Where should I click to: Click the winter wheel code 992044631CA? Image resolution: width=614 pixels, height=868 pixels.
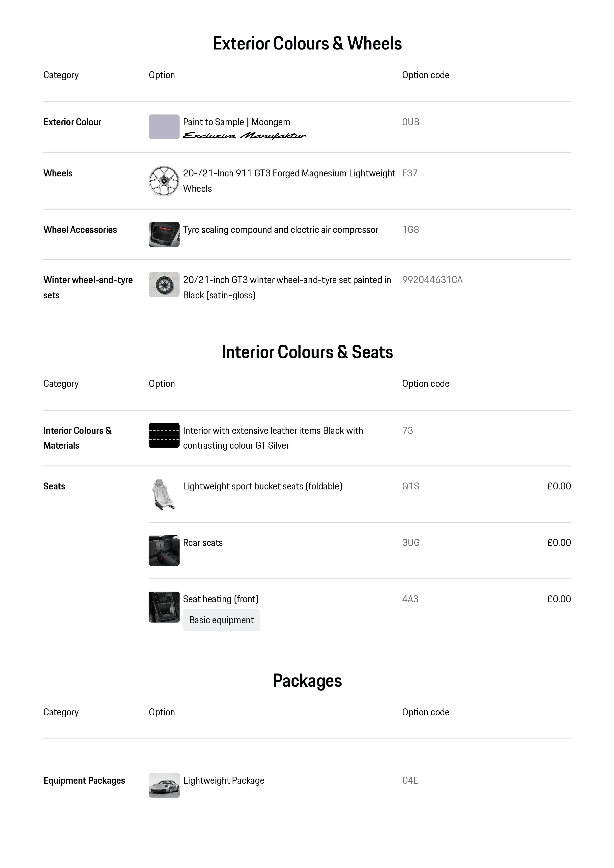pyautogui.click(x=432, y=280)
